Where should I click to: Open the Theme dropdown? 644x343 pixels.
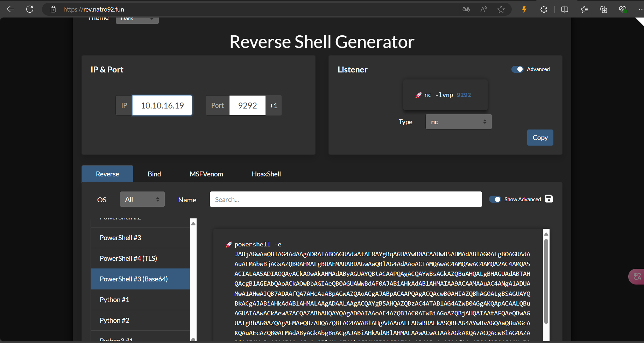coord(137,20)
